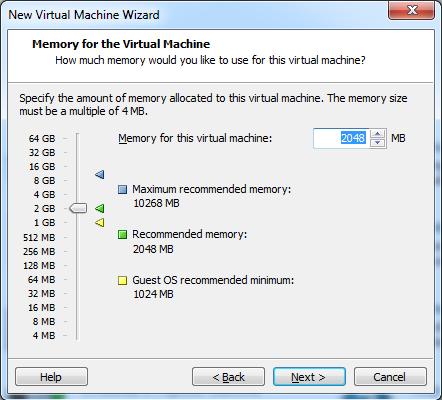Click the Memory for this virtual machine label
Image resolution: width=442 pixels, height=400 pixels.
(195, 138)
